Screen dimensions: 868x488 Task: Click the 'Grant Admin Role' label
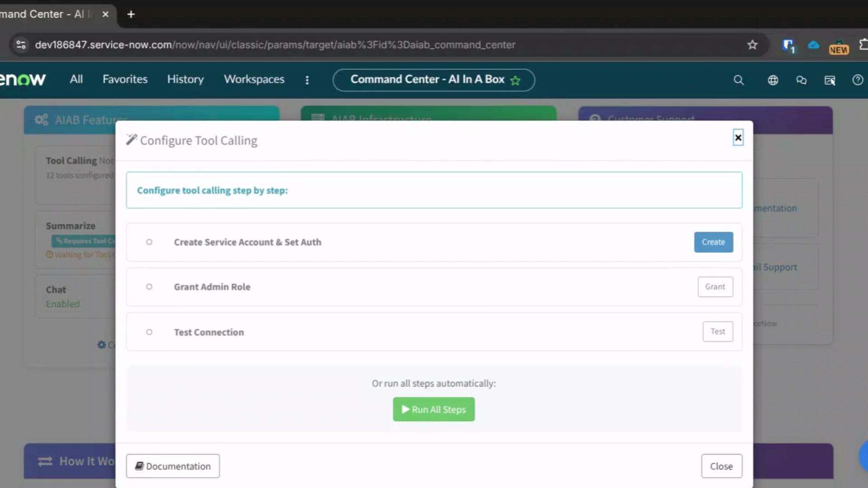click(x=212, y=287)
